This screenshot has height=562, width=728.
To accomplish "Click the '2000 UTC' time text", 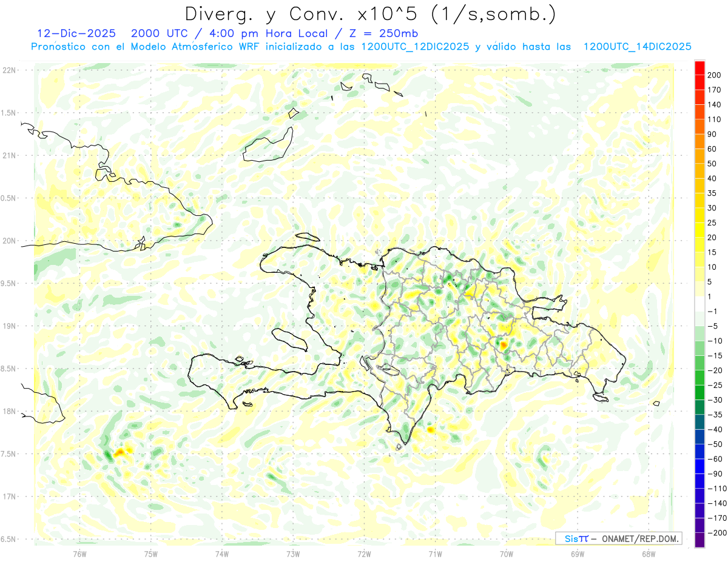I will coord(160,33).
